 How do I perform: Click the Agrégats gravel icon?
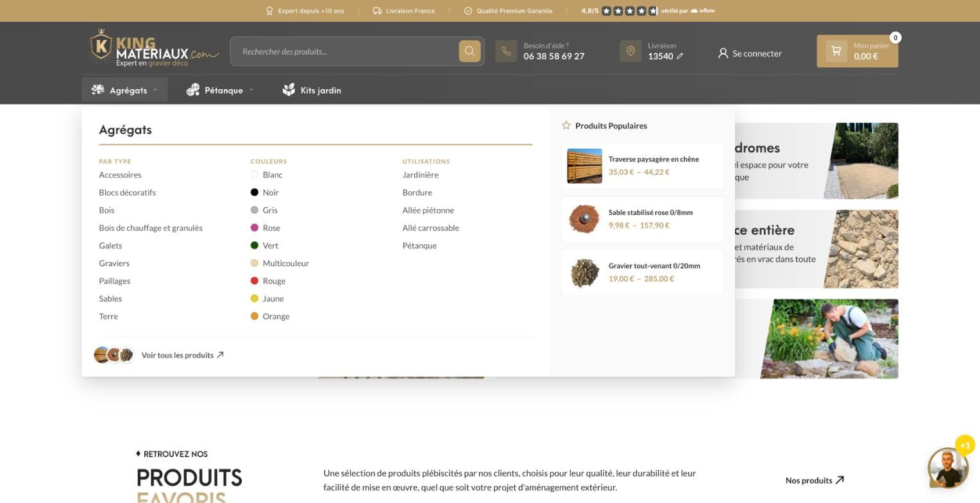click(x=97, y=90)
